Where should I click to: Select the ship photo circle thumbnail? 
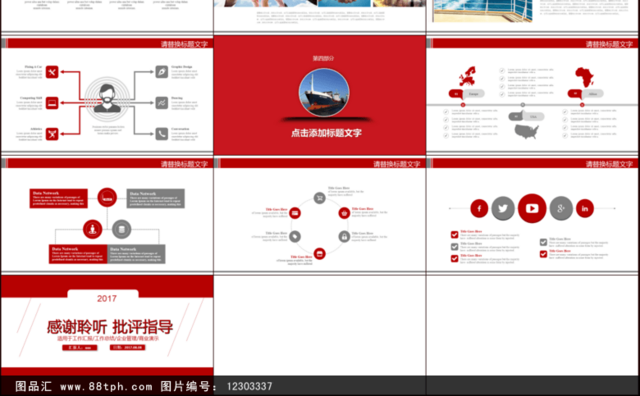tap(324, 93)
